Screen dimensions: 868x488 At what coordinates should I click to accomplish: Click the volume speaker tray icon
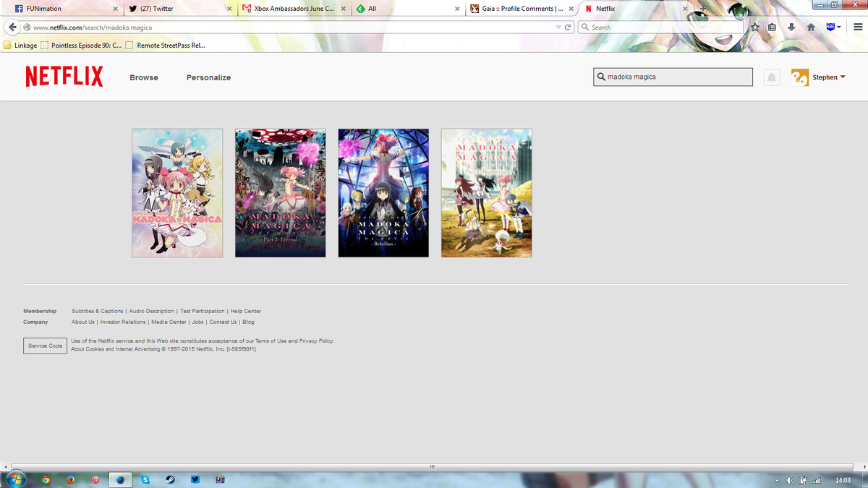[790, 480]
